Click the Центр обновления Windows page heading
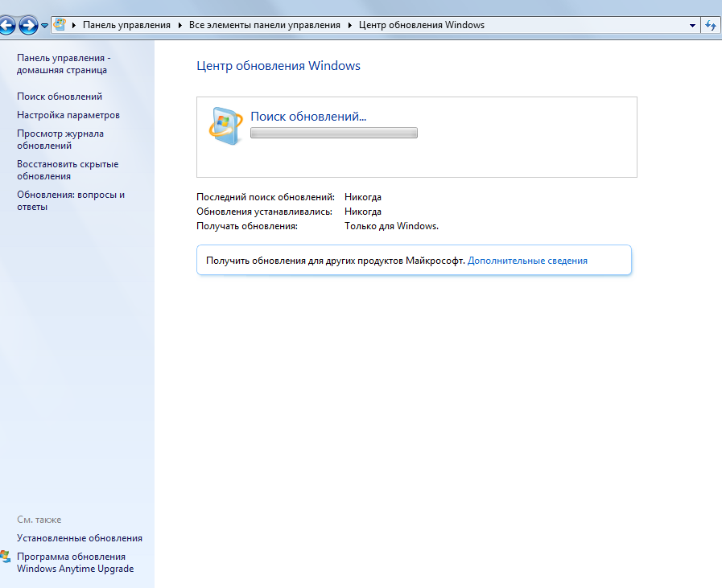The height and width of the screenshot is (588, 722). [x=278, y=66]
